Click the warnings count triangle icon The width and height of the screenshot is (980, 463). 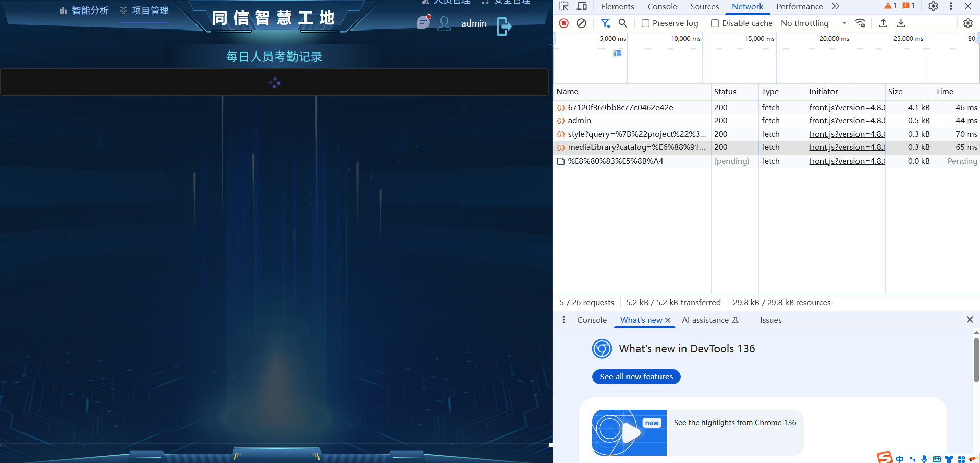(888, 6)
